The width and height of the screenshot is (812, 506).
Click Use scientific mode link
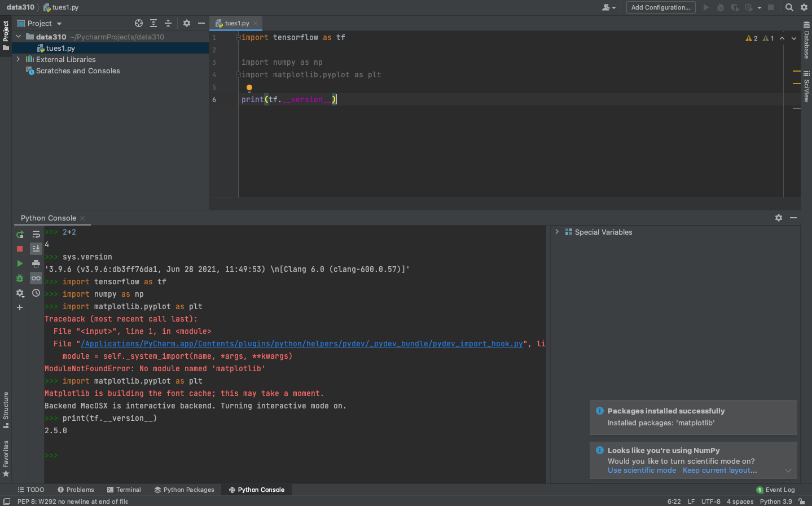click(642, 470)
